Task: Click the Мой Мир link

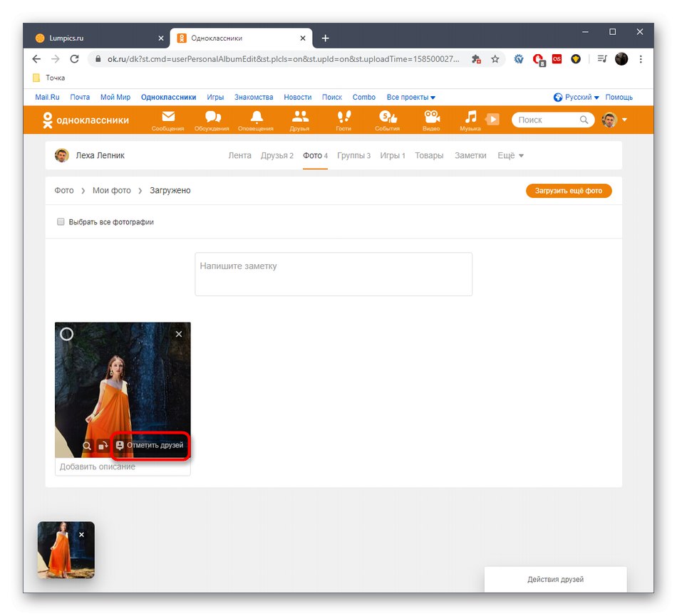Action: [115, 98]
